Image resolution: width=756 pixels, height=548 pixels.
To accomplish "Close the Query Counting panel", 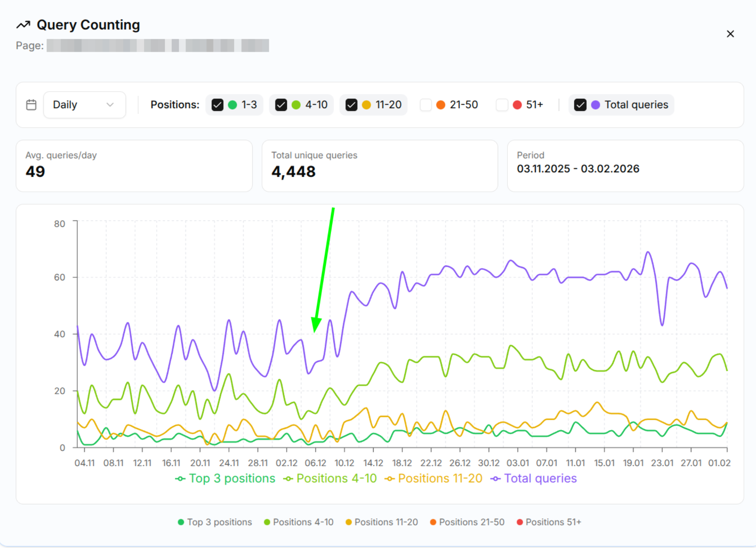I will [x=730, y=34].
